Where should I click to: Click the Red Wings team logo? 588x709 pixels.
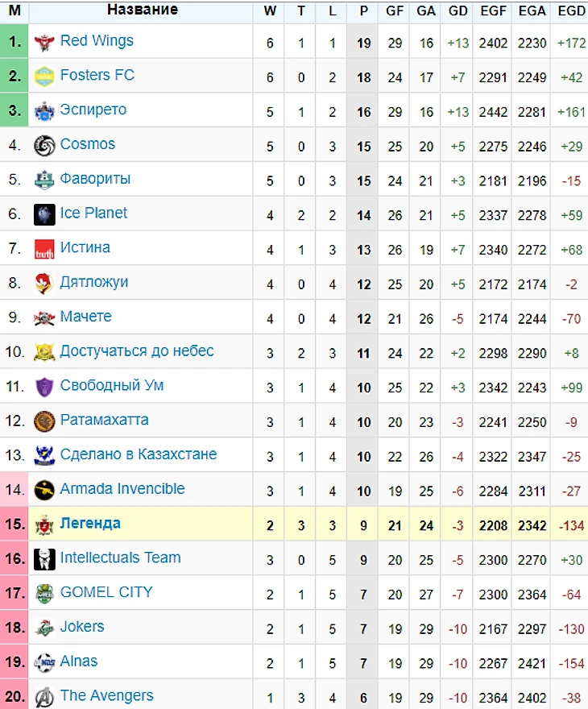tap(43, 42)
